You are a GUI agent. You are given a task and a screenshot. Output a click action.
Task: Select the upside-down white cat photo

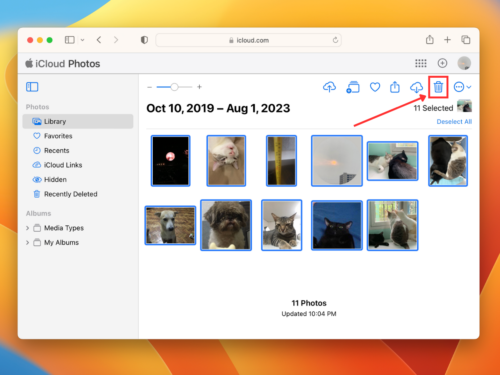pos(226,161)
